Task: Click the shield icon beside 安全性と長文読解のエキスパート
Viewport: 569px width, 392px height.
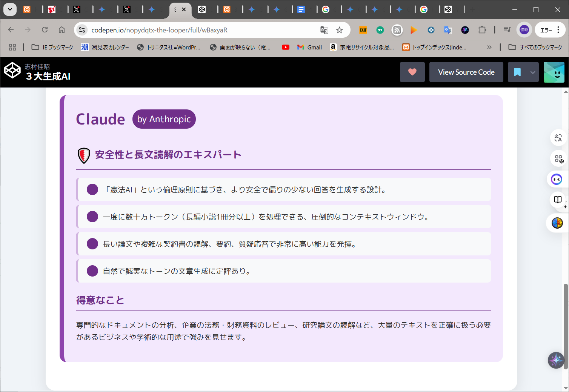Action: (84, 155)
